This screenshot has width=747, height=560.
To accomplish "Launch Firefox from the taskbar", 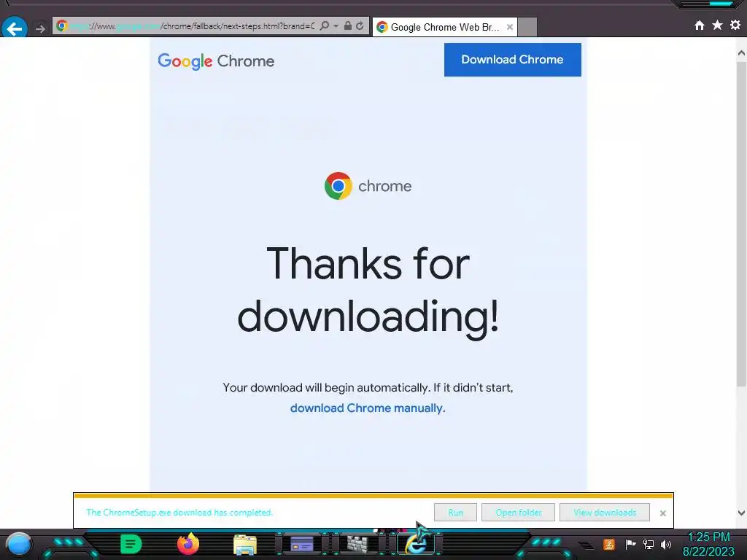I will pos(187,544).
